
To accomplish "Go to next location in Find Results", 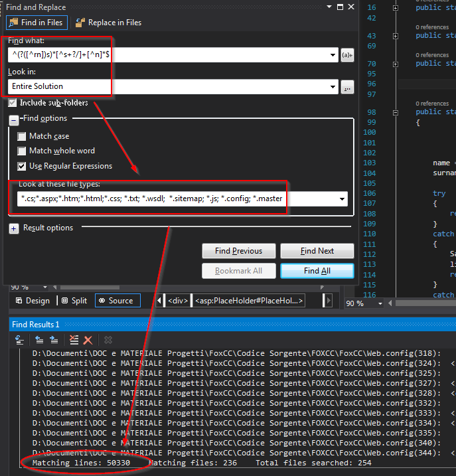I will tap(54, 339).
